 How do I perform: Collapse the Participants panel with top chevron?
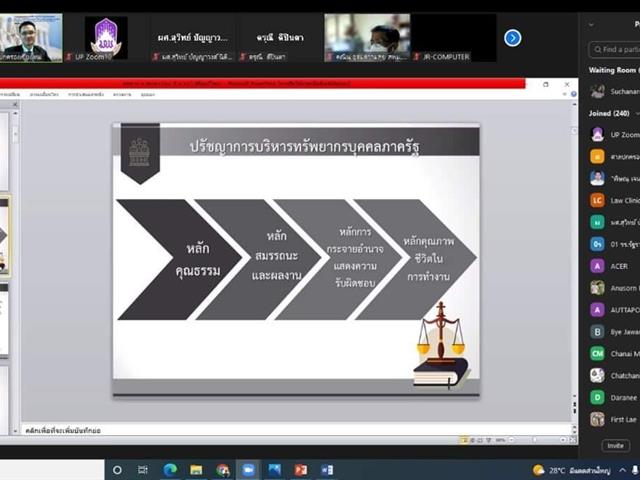(x=591, y=24)
